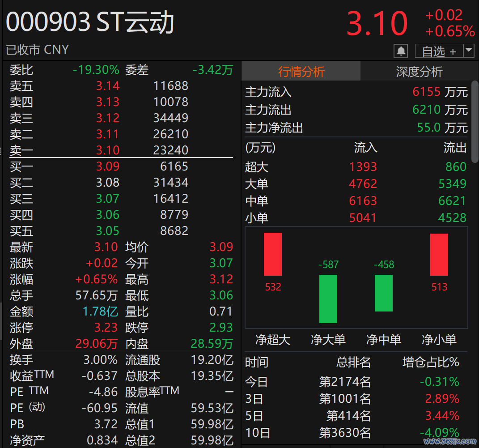Select the 5日 ranking row 第414名
Image resolution: width=479 pixels, height=448 pixels.
click(348, 416)
